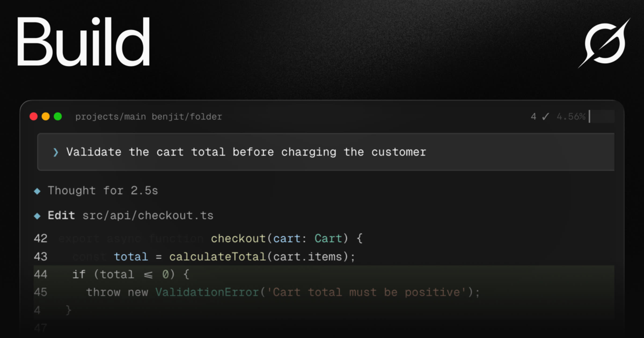644x338 pixels.
Task: Focus the prompt input containing 'Validate the cart total'
Action: [326, 152]
